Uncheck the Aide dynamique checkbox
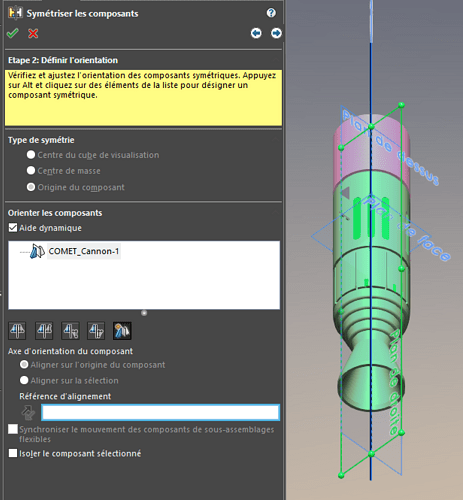463x500 pixels. click(x=13, y=228)
